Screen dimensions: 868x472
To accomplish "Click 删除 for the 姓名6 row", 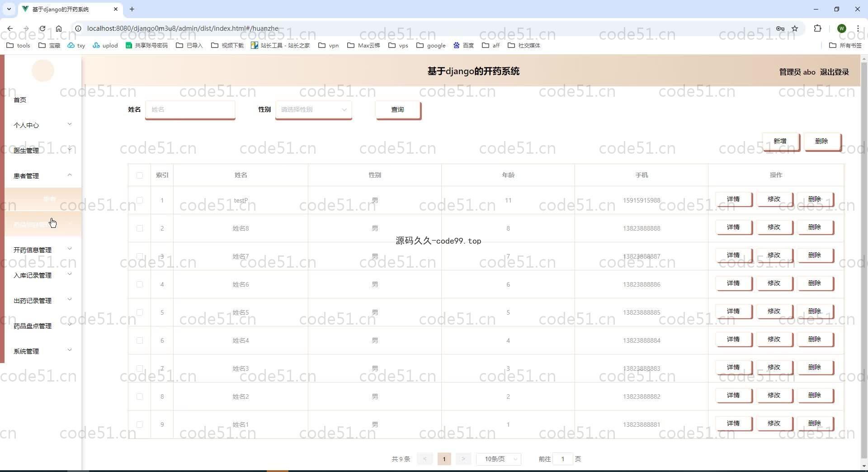I will click(815, 283).
